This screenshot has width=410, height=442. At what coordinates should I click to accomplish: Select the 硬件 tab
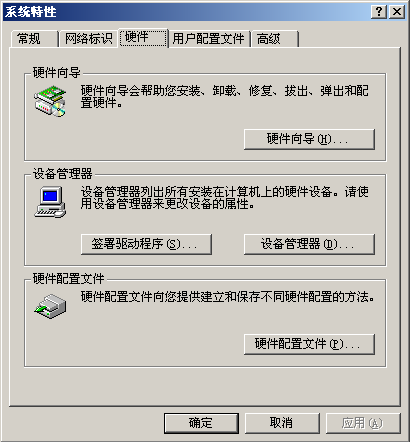[143, 38]
